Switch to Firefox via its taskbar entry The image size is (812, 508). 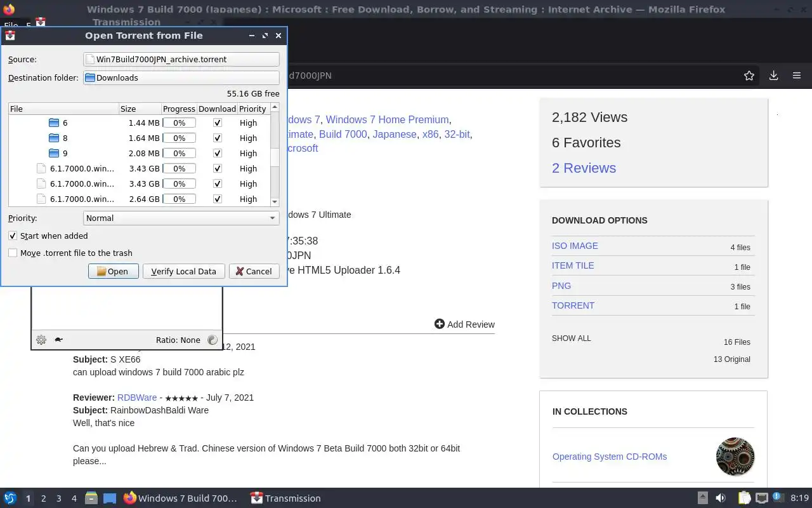click(180, 498)
